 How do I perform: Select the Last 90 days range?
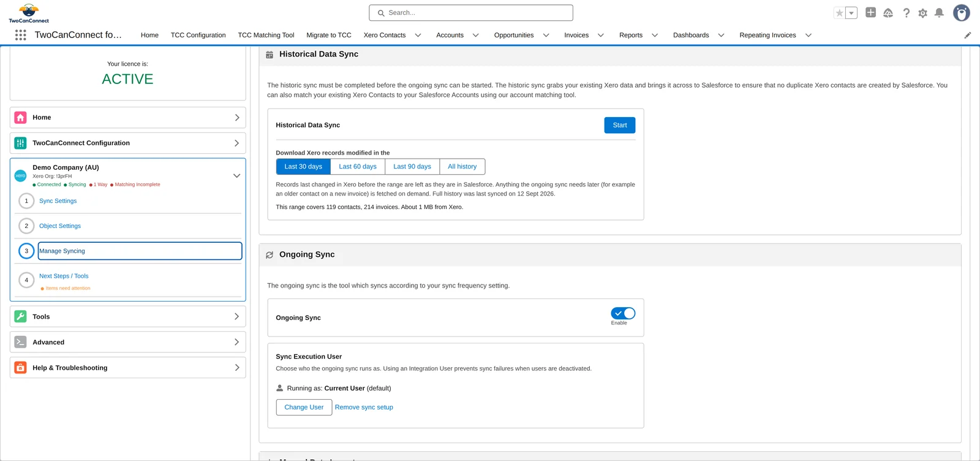point(412,167)
